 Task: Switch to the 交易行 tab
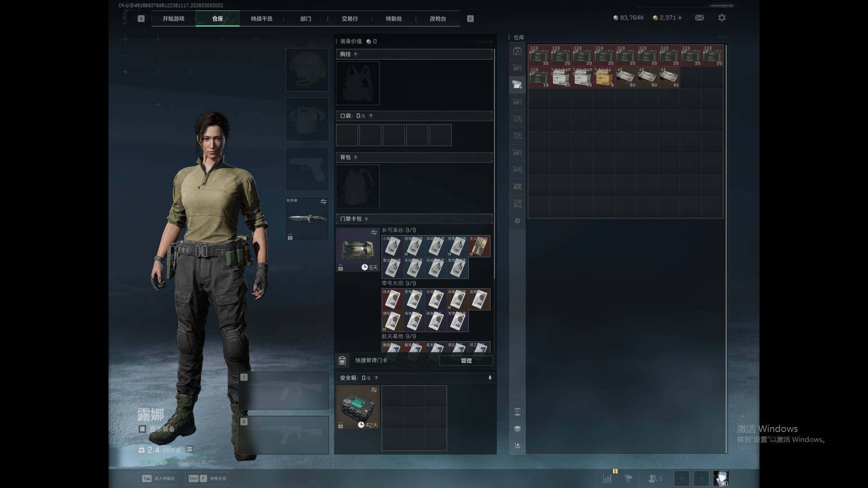(349, 19)
